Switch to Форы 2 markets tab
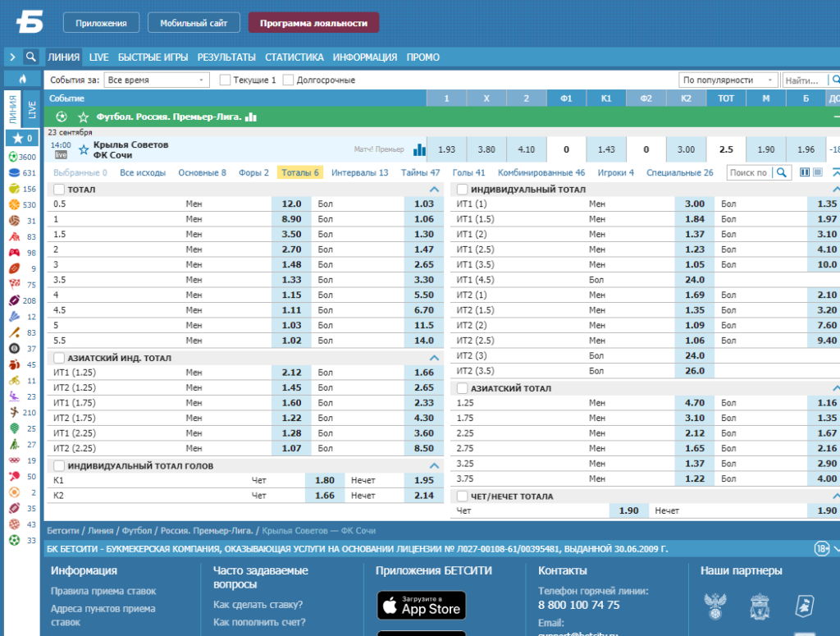Screen dimensions: 840x636 (x=253, y=172)
